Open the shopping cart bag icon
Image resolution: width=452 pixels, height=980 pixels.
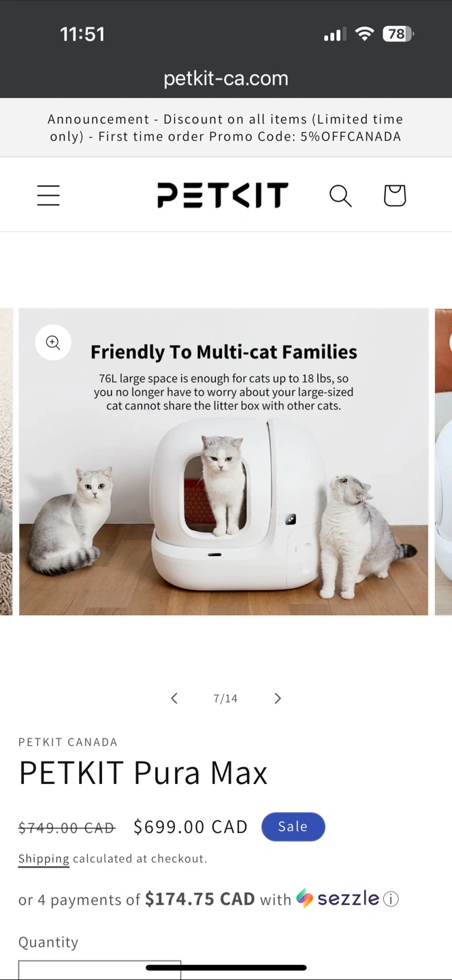(x=395, y=195)
